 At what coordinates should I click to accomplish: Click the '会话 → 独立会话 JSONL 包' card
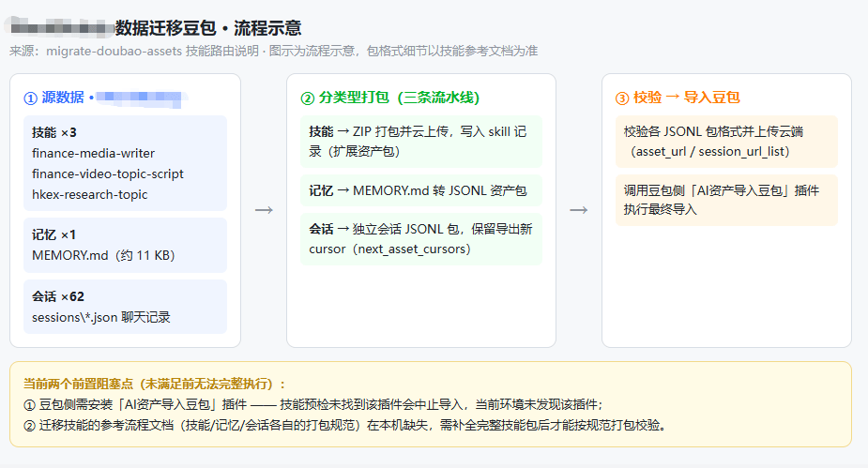pyautogui.click(x=421, y=239)
